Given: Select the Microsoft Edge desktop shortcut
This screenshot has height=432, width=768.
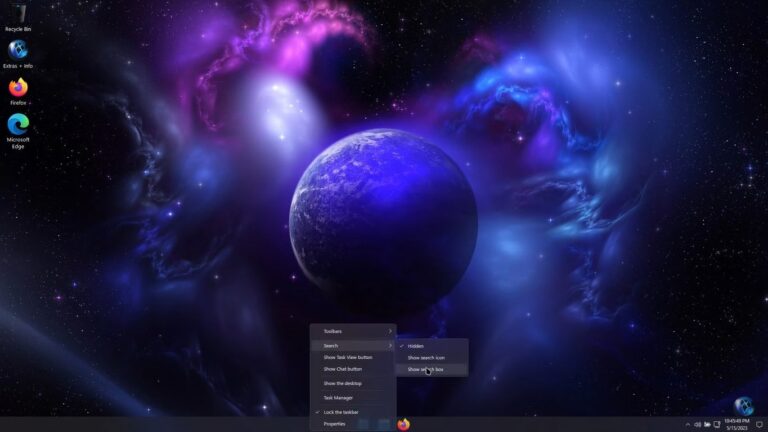Looking at the screenshot, I should [x=18, y=131].
